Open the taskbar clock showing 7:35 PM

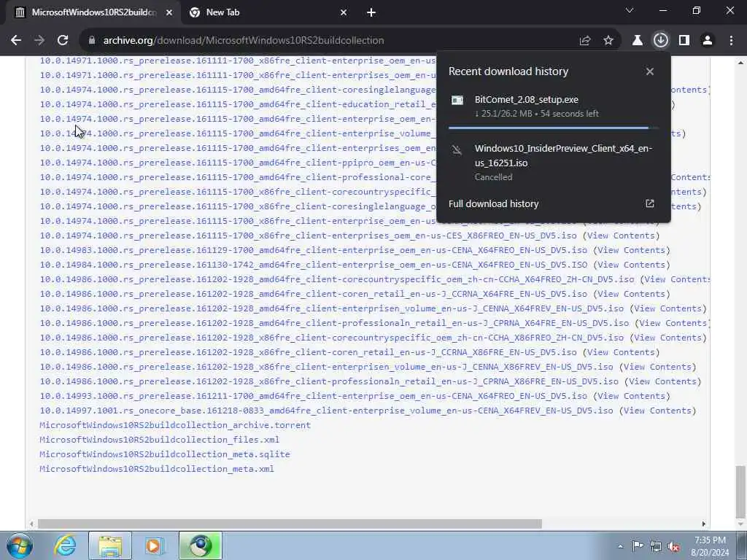click(710, 546)
